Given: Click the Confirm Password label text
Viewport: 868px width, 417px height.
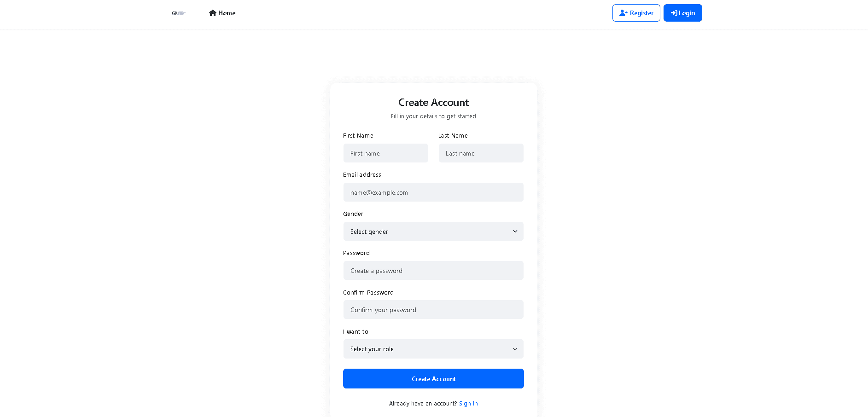Looking at the screenshot, I should pyautogui.click(x=368, y=293).
